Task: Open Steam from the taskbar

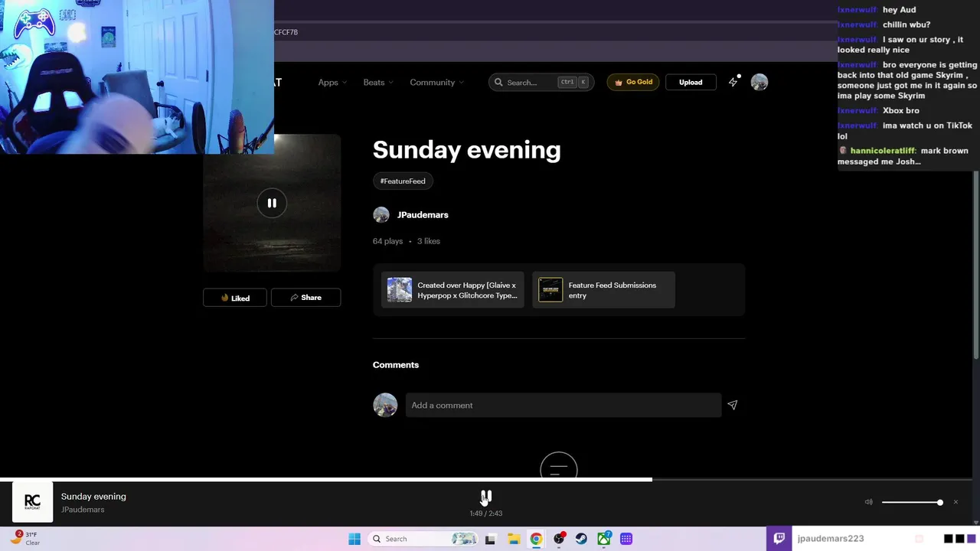Action: [x=581, y=539]
